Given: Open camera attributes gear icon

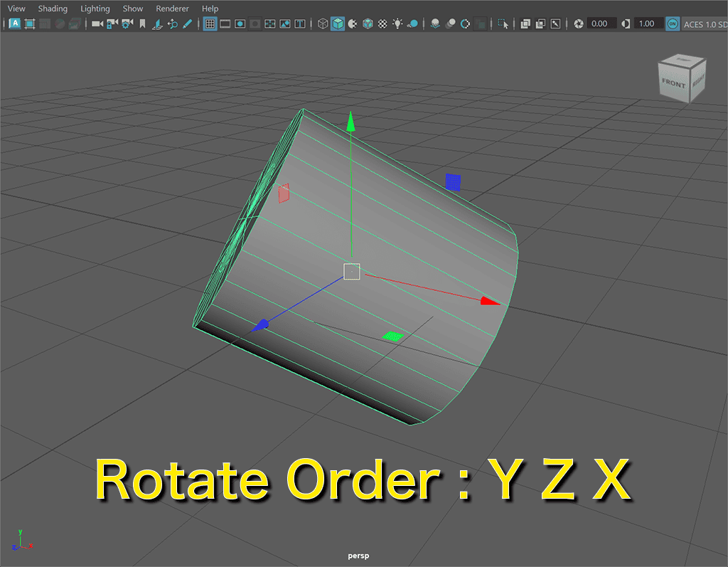Looking at the screenshot, I should (127, 23).
